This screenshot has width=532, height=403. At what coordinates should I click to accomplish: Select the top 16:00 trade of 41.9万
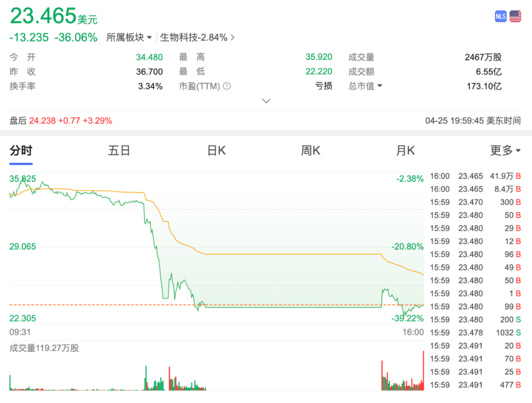point(474,176)
